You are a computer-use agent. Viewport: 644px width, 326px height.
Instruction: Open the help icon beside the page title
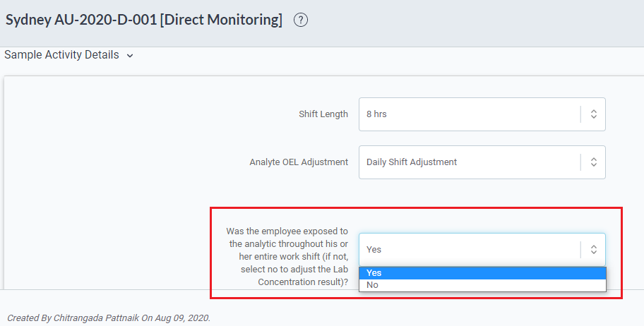pos(301,20)
